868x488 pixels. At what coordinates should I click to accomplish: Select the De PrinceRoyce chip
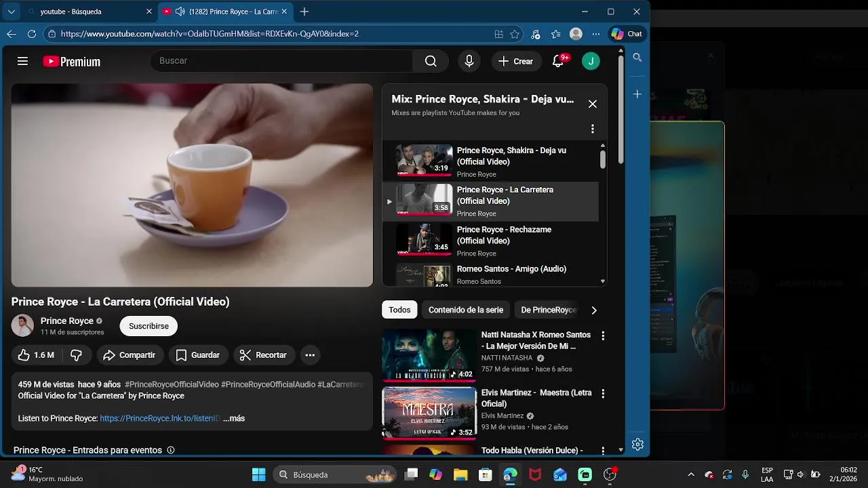(x=548, y=310)
